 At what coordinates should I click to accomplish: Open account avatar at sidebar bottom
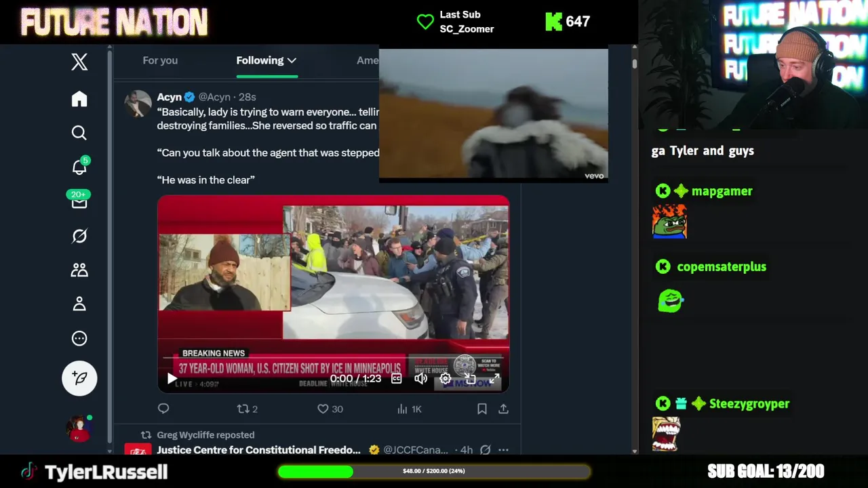pyautogui.click(x=79, y=428)
